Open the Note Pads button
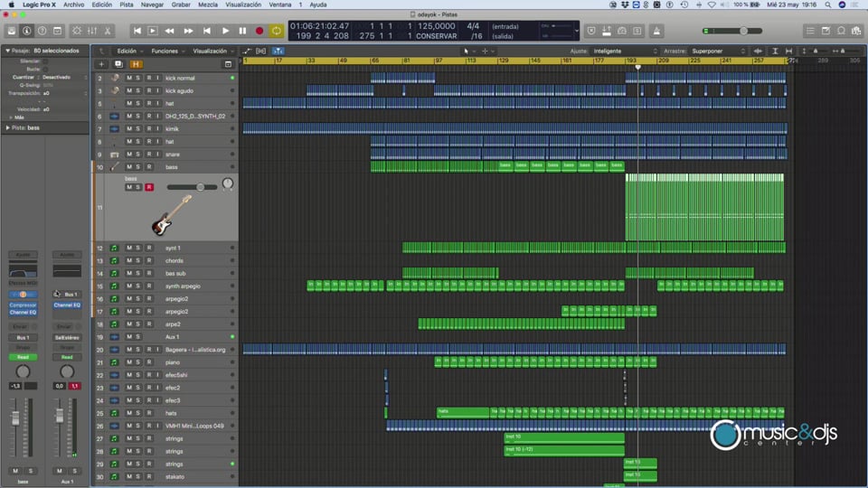 [826, 31]
